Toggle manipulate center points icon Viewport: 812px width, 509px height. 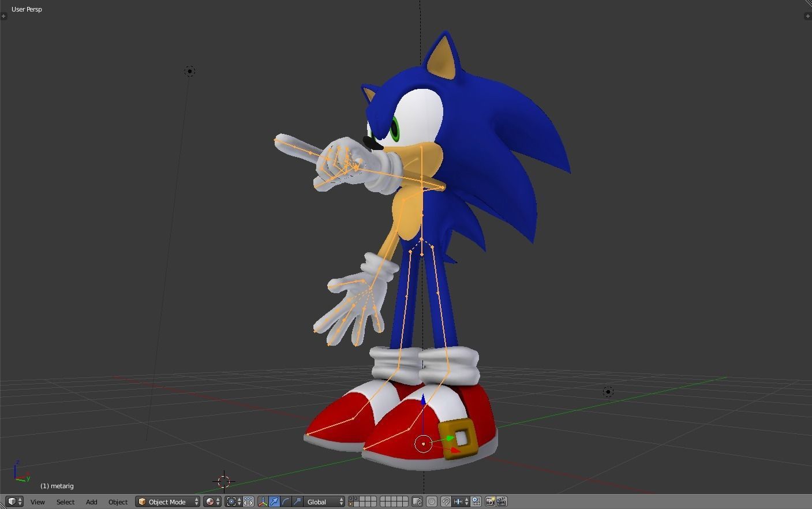[x=248, y=501]
